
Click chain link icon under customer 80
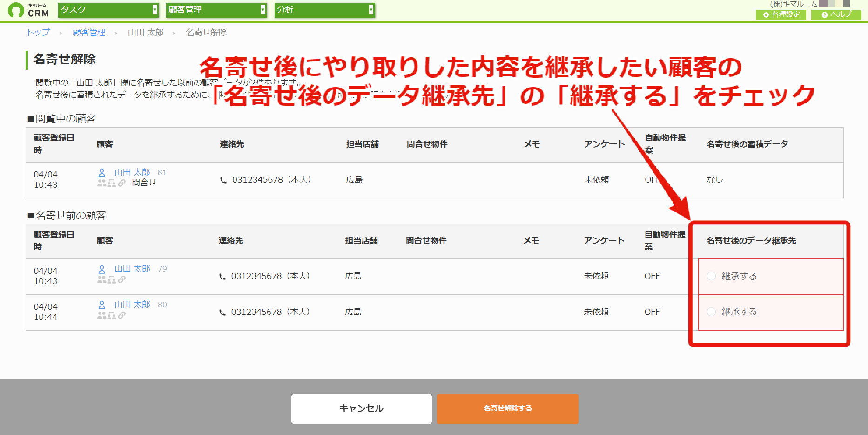121,315
